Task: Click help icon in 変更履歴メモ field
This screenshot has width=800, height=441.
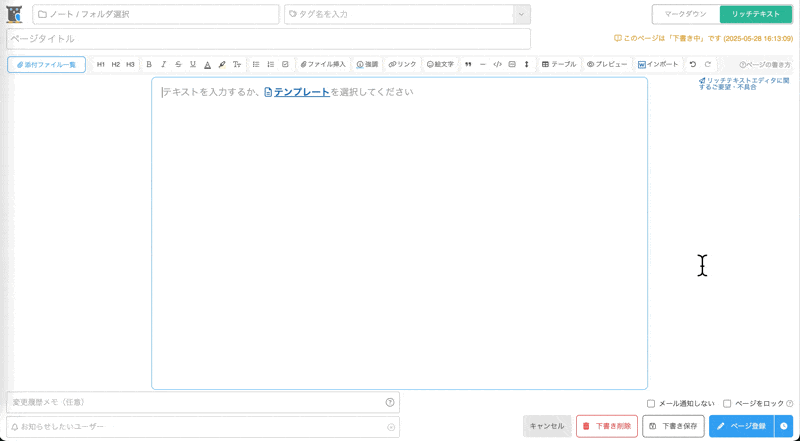Action: pyautogui.click(x=390, y=402)
